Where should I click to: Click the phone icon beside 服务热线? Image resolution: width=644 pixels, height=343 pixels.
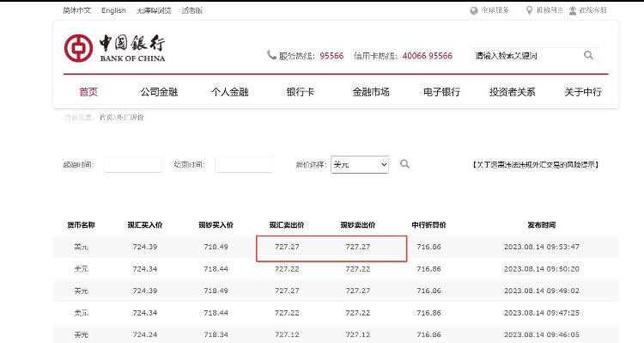point(271,55)
